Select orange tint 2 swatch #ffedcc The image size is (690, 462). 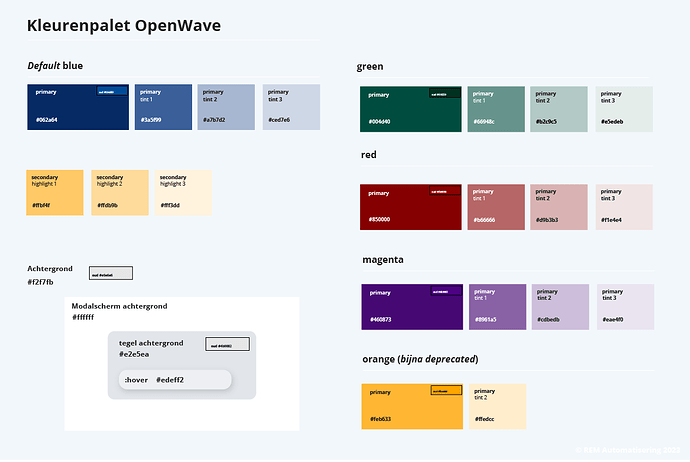(x=497, y=406)
